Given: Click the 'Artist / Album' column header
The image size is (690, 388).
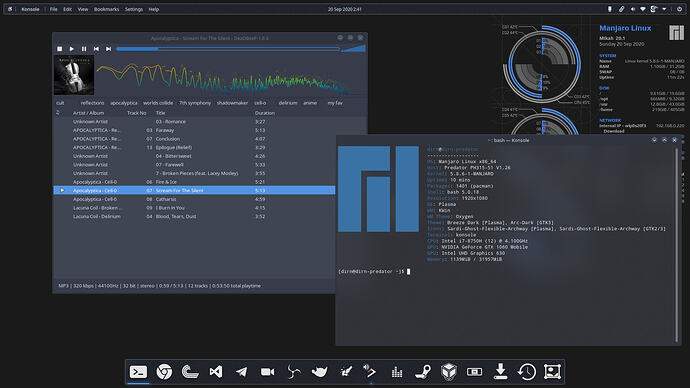Looking at the screenshot, I should point(88,113).
